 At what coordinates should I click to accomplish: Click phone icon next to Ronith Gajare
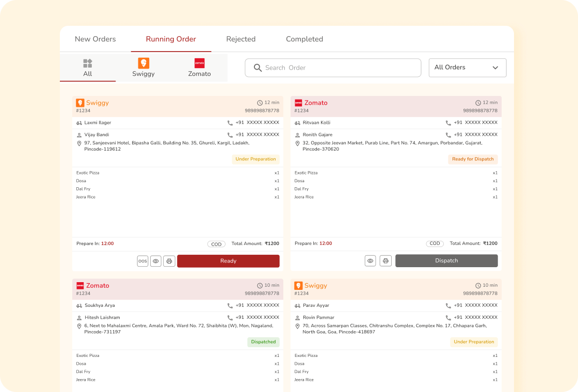pos(448,135)
